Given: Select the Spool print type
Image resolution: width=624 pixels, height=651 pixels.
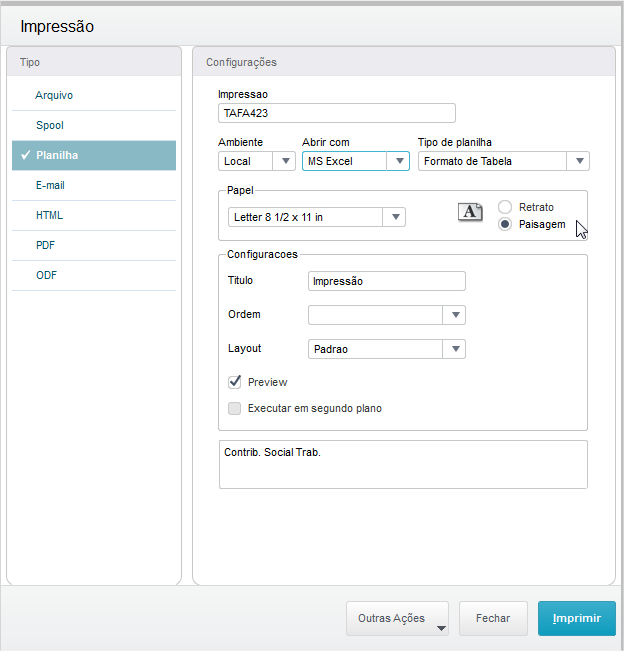Looking at the screenshot, I should [x=50, y=125].
